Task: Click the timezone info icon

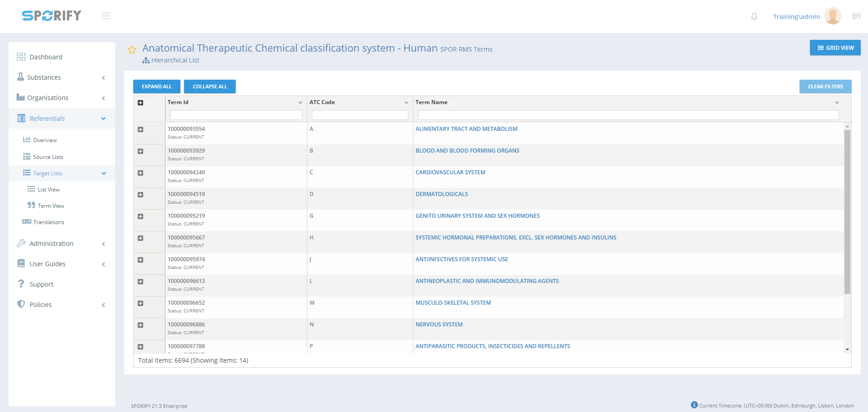Action: [694, 405]
